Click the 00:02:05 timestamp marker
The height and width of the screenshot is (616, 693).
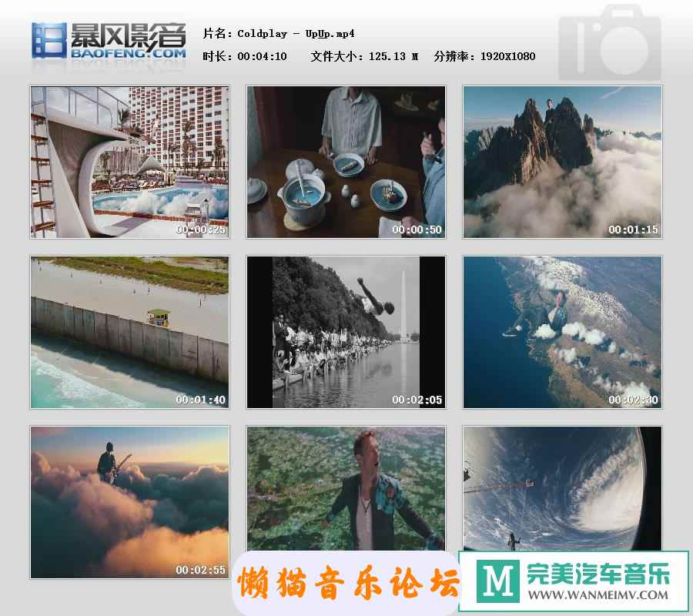417,400
